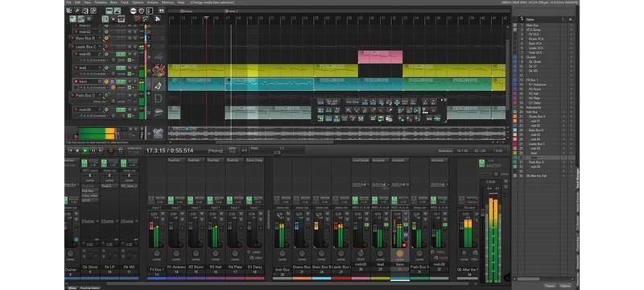Click the green FX button on R1 Ambienc mixer strip

[171, 200]
